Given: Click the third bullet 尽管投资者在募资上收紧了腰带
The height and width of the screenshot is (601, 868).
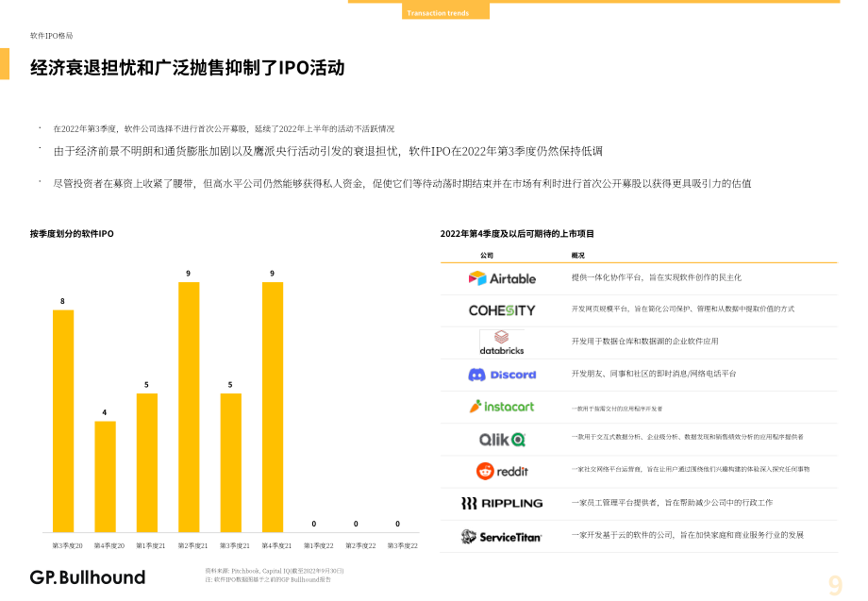Looking at the screenshot, I should 402,183.
